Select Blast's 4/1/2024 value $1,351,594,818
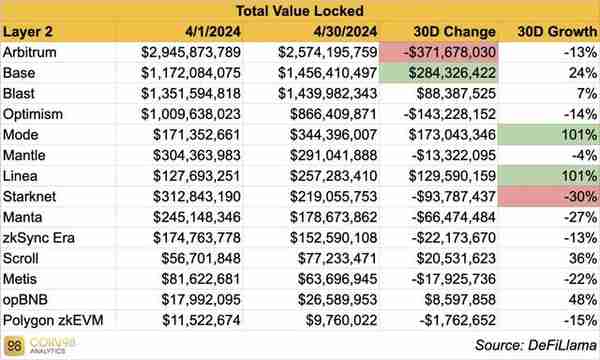Viewport: 600px width, 360px height. click(x=191, y=94)
